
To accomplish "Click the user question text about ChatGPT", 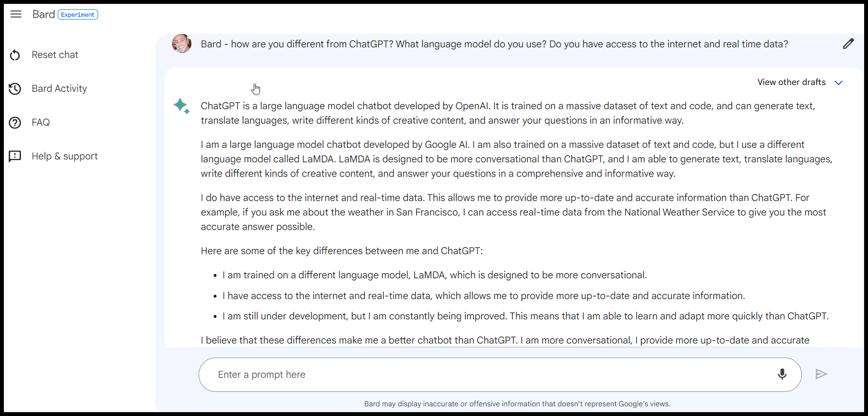I will 494,44.
